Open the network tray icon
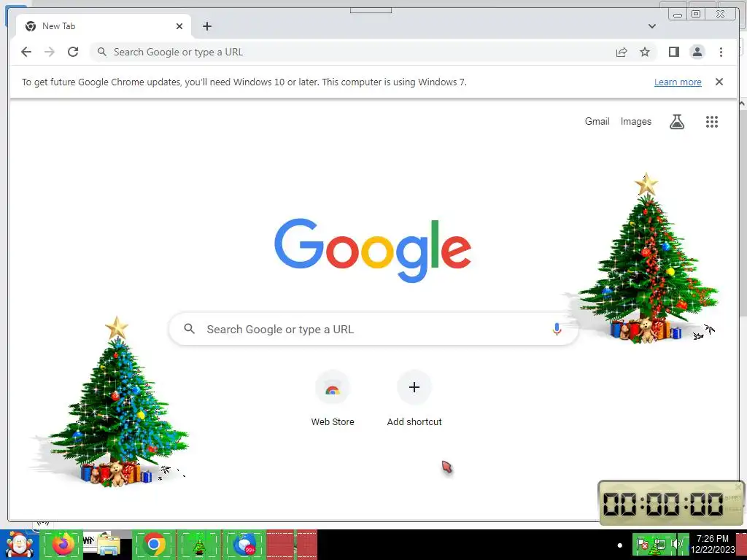 [659, 544]
